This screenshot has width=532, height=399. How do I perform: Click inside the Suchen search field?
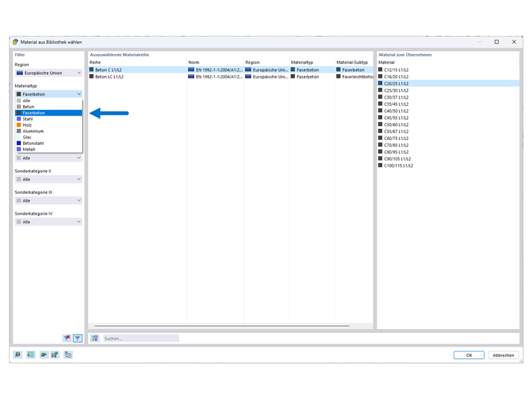[141, 338]
